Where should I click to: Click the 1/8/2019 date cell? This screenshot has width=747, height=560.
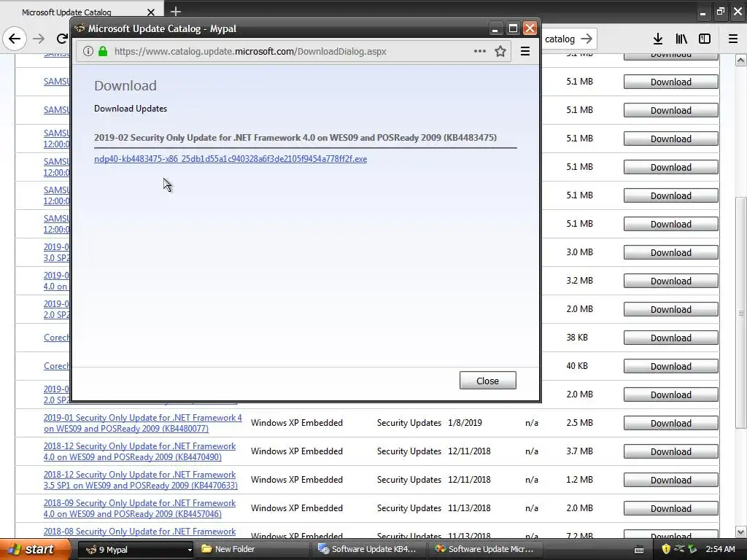pyautogui.click(x=465, y=423)
